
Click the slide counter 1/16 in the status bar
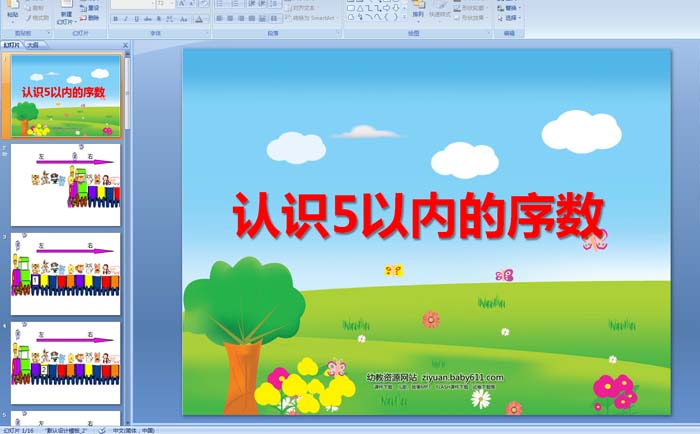coord(18,430)
